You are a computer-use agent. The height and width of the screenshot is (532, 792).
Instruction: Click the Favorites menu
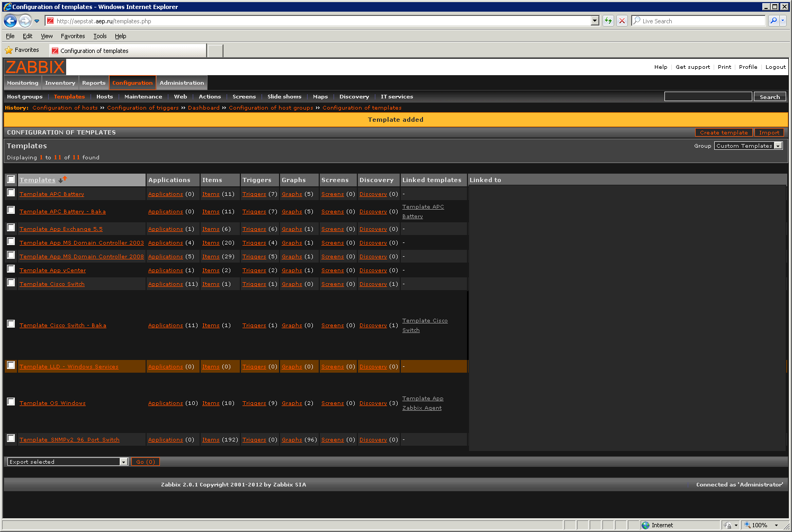pos(73,36)
